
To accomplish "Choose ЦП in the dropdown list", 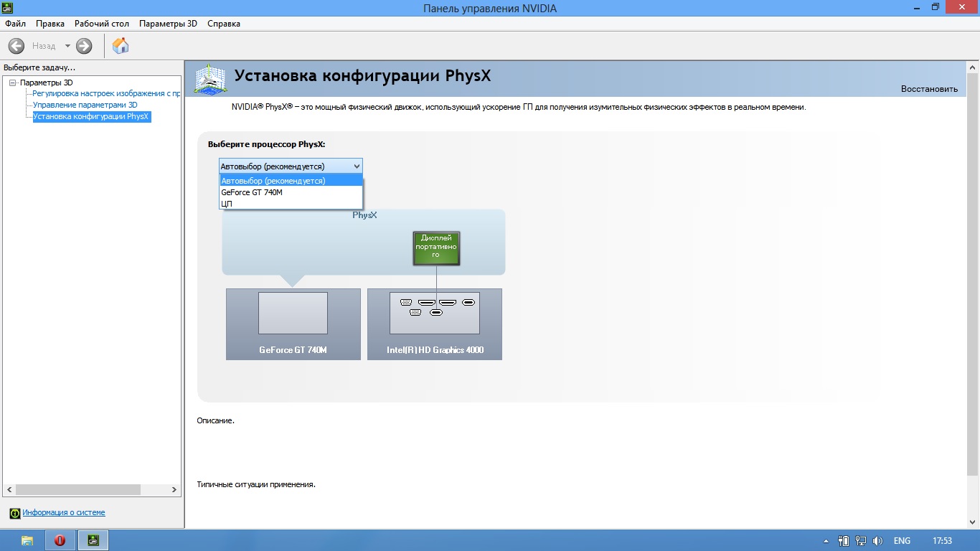I will pos(291,204).
